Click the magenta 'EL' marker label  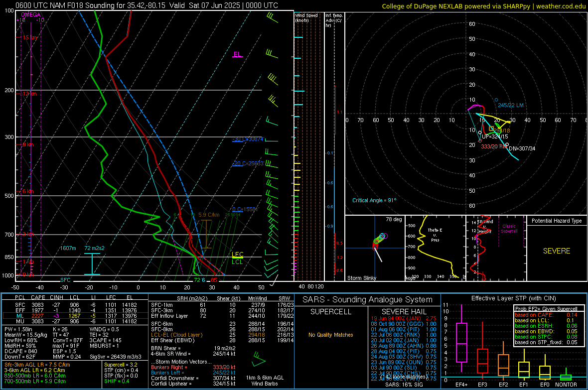[x=237, y=54]
